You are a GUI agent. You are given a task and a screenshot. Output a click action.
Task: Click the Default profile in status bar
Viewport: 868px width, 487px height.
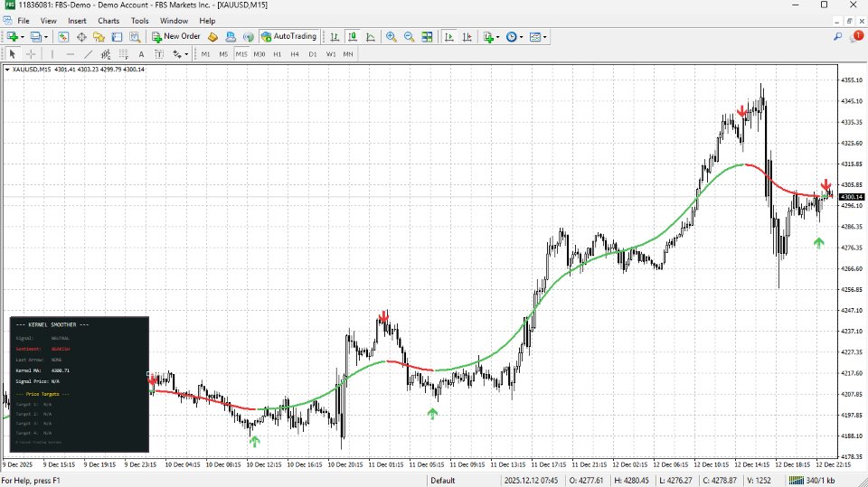click(443, 481)
